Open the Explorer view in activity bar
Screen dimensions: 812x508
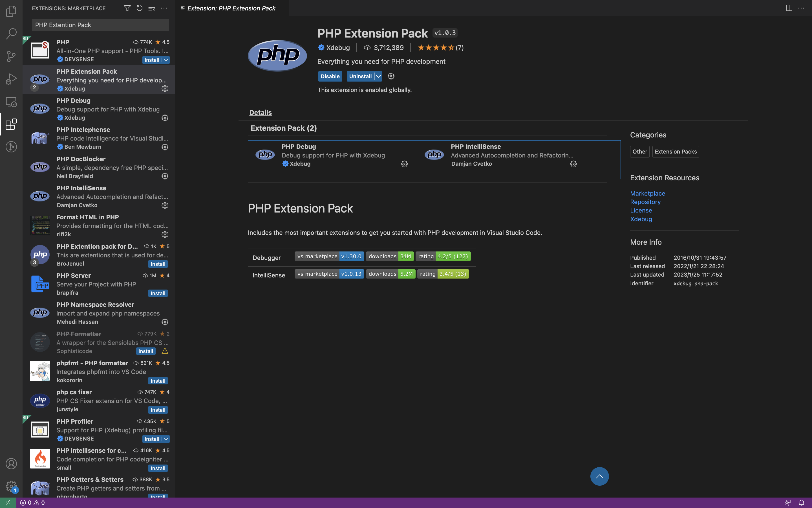pos(11,11)
